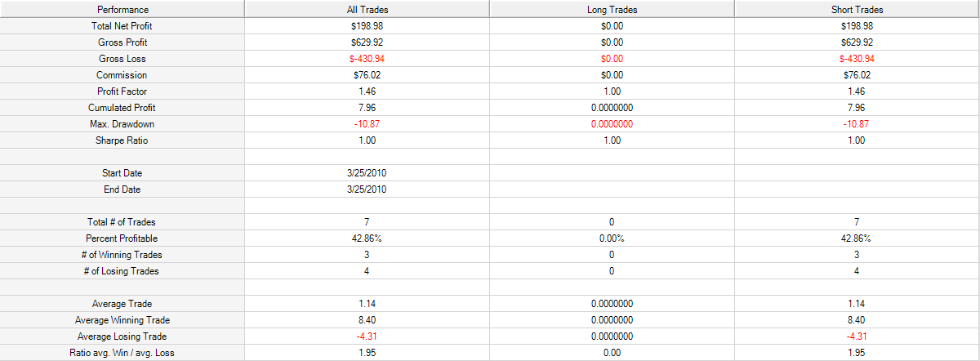Click the # of Winning Trades row label
Viewport: 980px width, 361px height.
coord(122,255)
